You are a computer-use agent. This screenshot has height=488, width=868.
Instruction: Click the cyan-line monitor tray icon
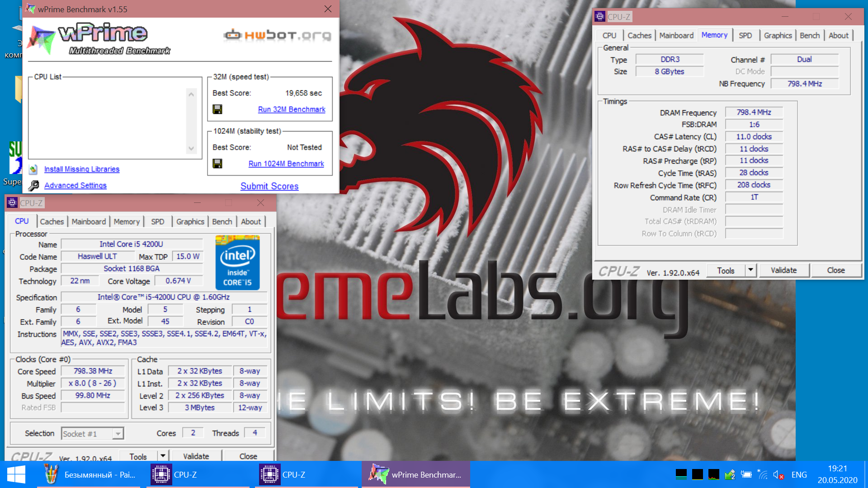pos(681,474)
